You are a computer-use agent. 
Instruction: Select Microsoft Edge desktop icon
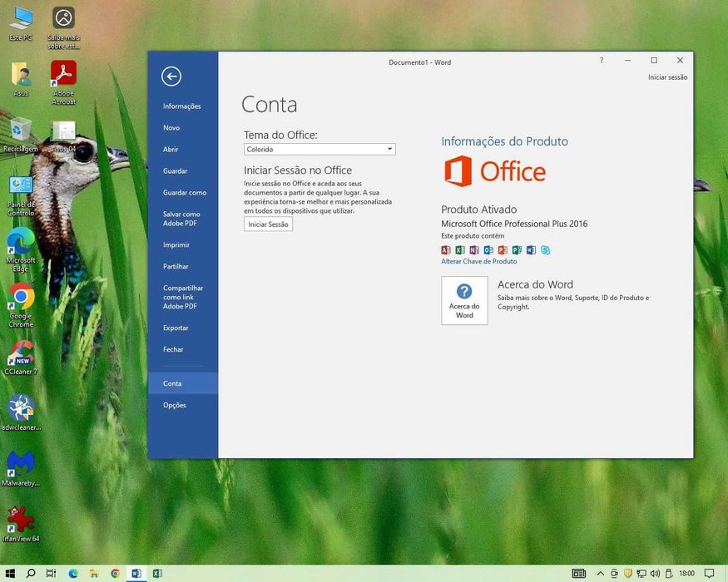tap(21, 249)
